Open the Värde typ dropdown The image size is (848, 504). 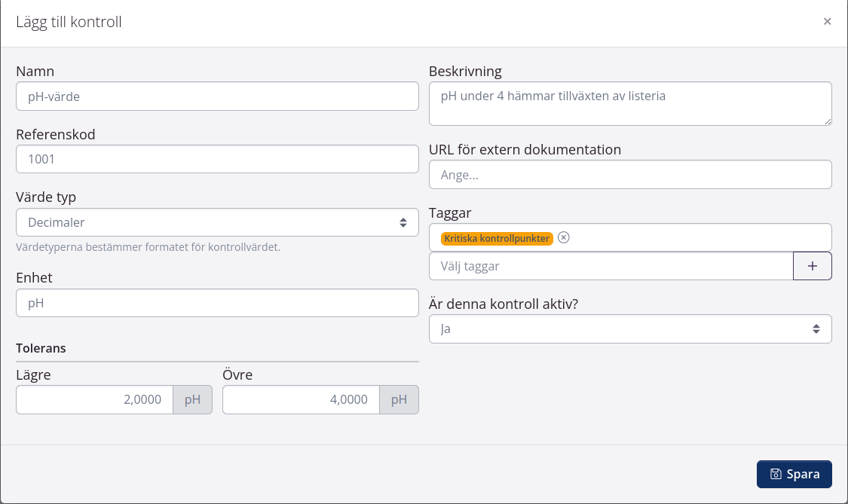pyautogui.click(x=217, y=222)
